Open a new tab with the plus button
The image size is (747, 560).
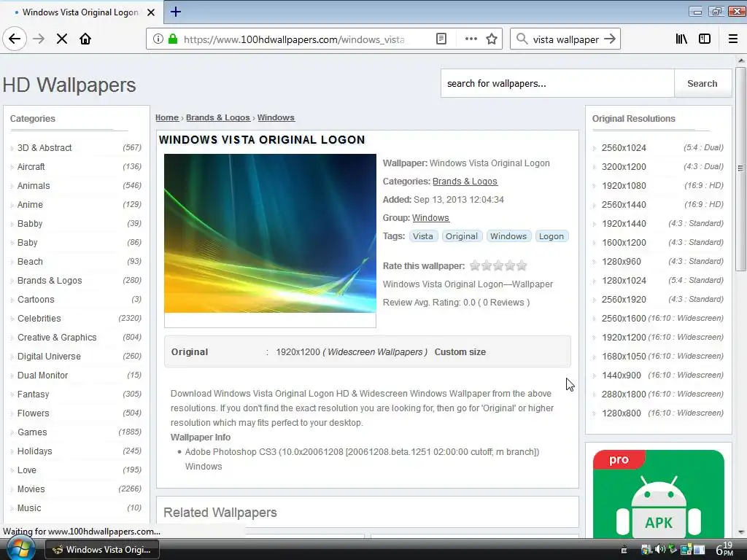[x=176, y=12]
